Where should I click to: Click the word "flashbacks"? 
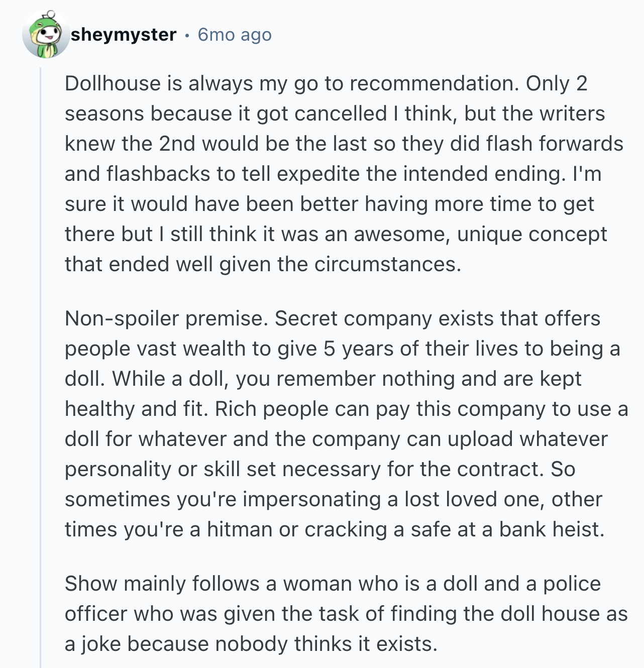click(x=158, y=174)
